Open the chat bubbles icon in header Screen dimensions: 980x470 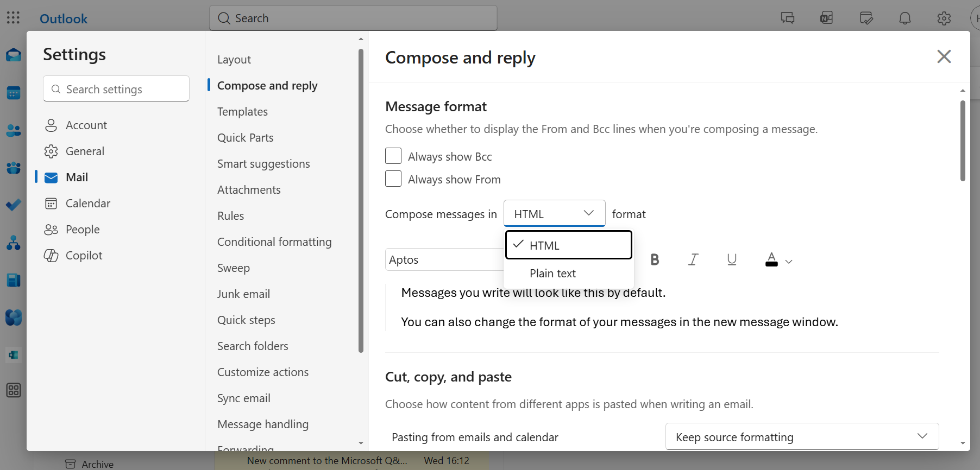pyautogui.click(x=788, y=18)
